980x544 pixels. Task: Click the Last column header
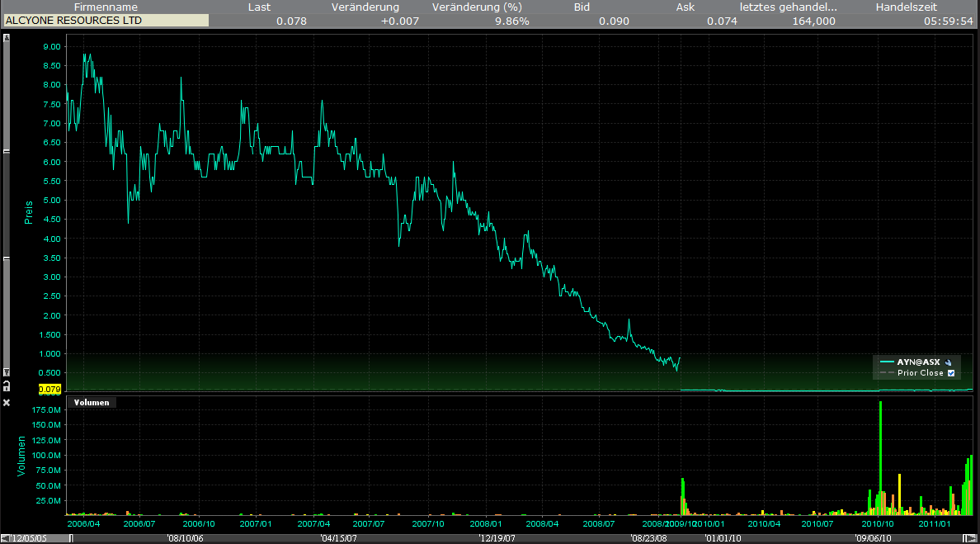tap(259, 7)
